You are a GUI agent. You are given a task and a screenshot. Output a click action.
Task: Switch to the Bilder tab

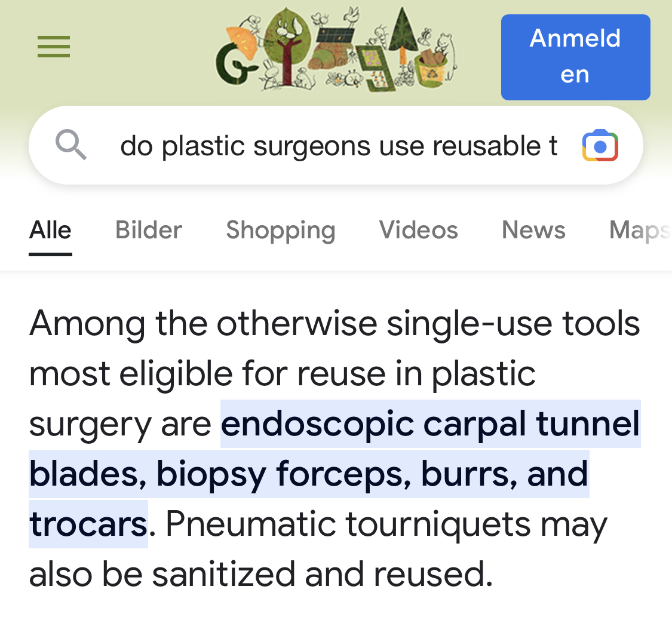pyautogui.click(x=149, y=231)
